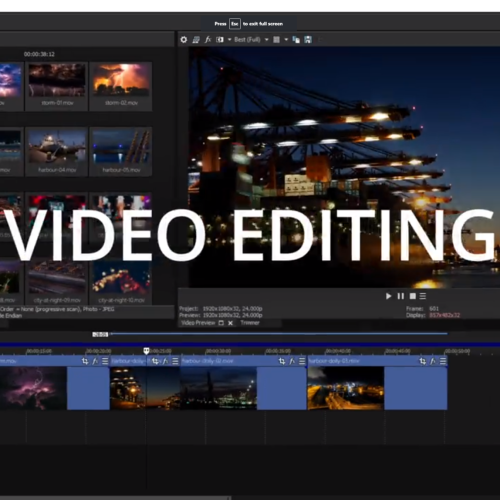This screenshot has height=500, width=500.
Task: Click the Display 857x482x32 value
Action: (x=445, y=315)
